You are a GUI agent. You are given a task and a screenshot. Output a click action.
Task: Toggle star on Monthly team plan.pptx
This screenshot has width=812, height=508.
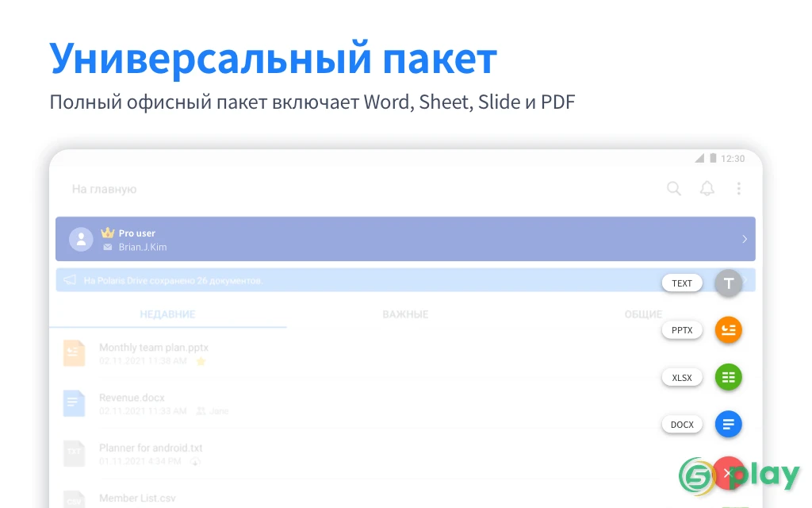click(201, 361)
